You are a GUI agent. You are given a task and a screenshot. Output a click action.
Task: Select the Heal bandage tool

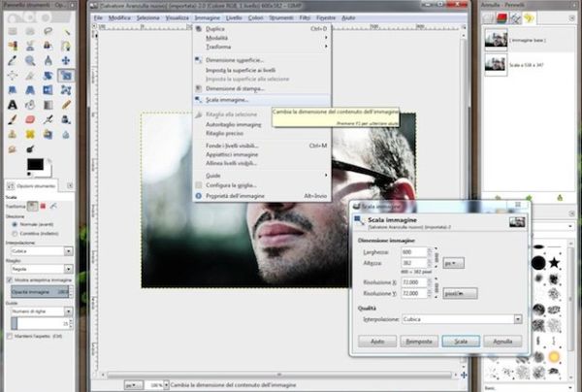coord(30,134)
